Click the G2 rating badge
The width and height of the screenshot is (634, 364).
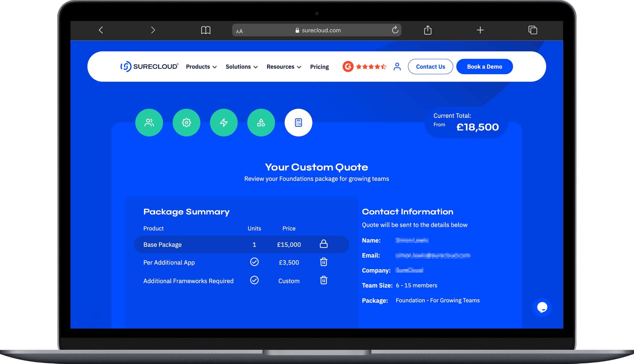pos(348,66)
